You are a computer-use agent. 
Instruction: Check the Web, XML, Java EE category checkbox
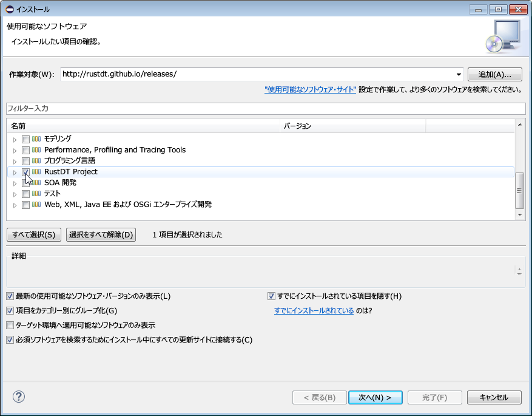[x=25, y=205]
